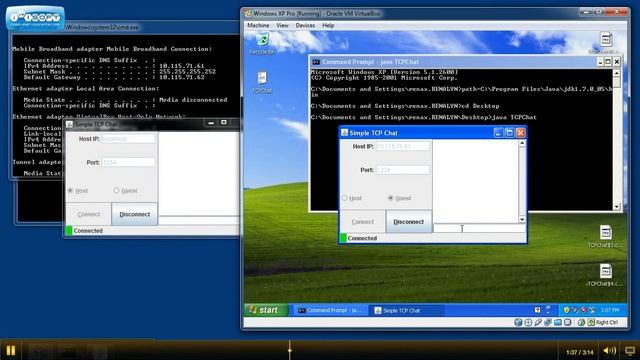
Task: Select the Guest radio button in XP chat window
Action: click(x=391, y=198)
